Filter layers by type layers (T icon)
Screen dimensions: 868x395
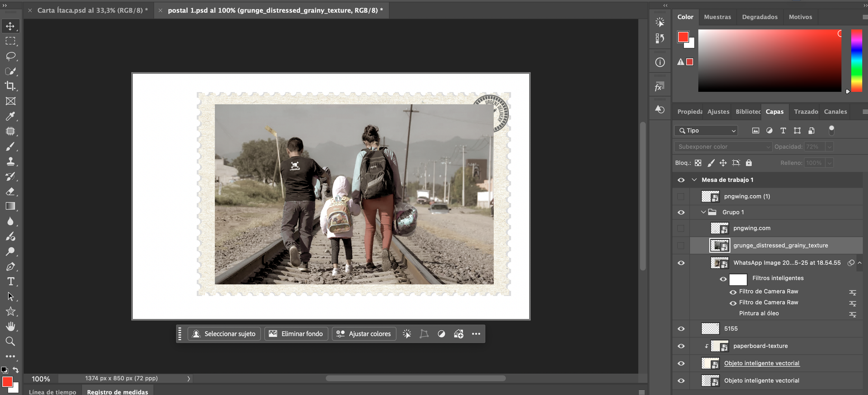pyautogui.click(x=783, y=131)
